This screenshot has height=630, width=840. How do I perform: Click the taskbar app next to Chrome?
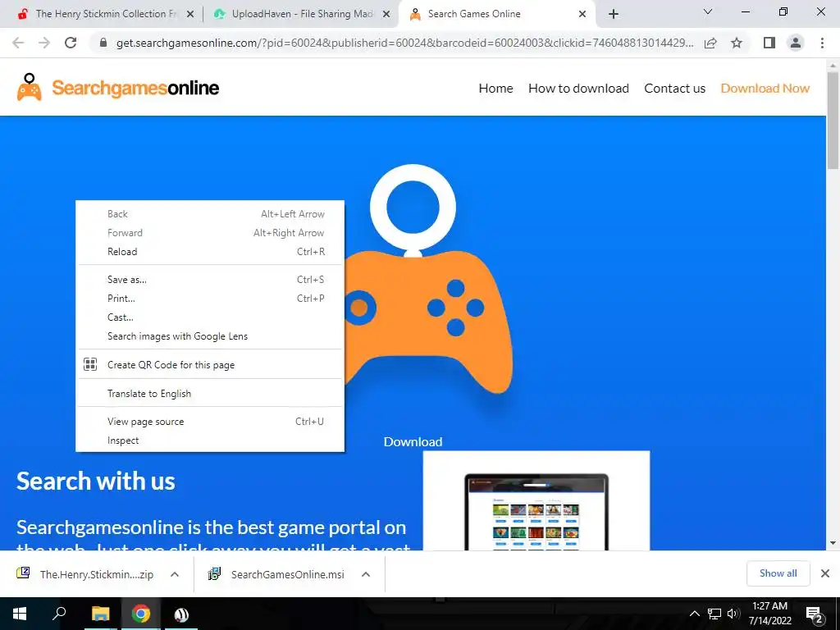(x=181, y=614)
